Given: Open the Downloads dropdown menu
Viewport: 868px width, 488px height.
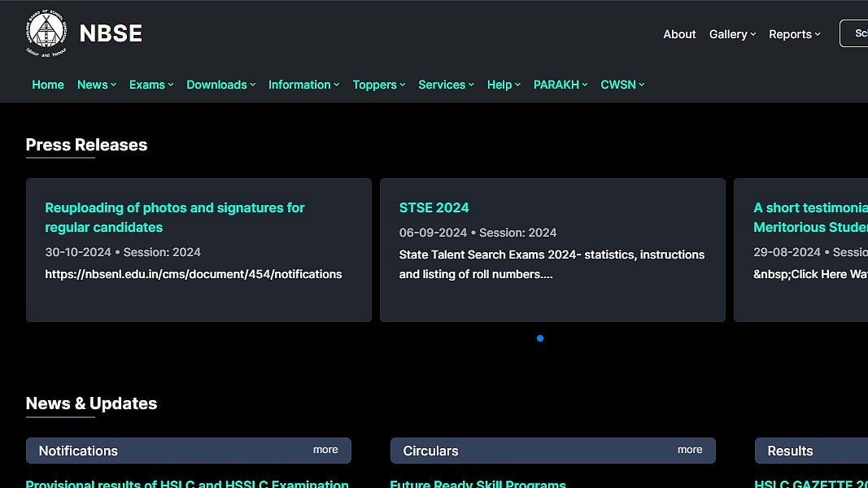Looking at the screenshot, I should 220,85.
